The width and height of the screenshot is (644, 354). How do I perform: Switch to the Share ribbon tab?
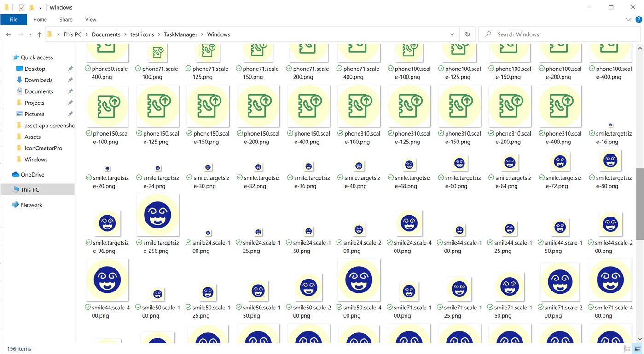tap(66, 19)
